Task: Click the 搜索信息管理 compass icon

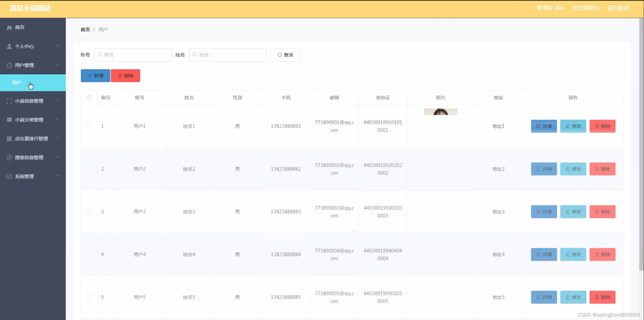Action: (x=9, y=158)
